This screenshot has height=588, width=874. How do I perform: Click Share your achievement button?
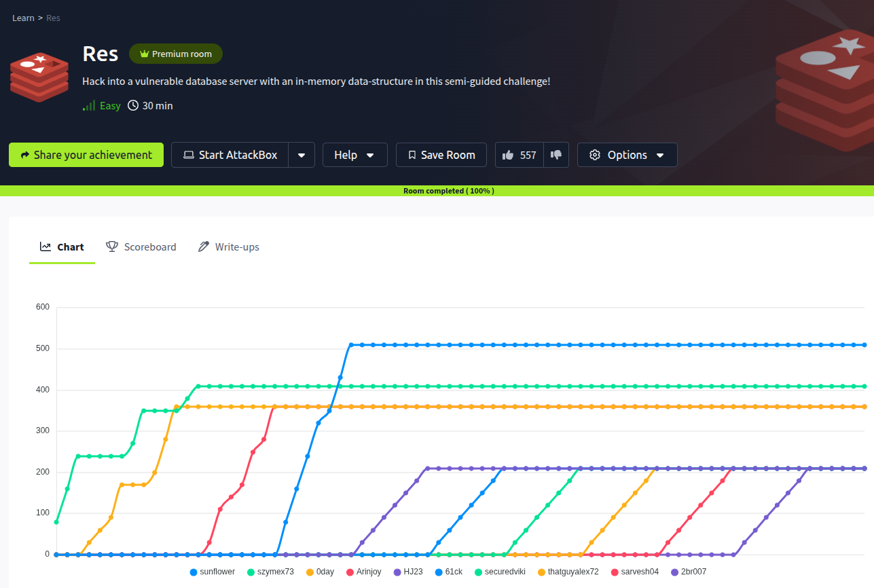pyautogui.click(x=86, y=155)
